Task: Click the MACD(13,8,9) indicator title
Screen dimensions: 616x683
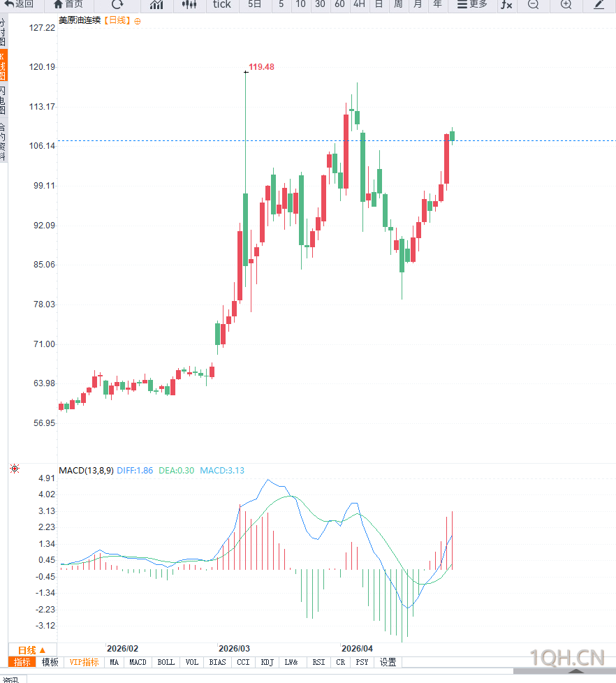Action: 87,471
